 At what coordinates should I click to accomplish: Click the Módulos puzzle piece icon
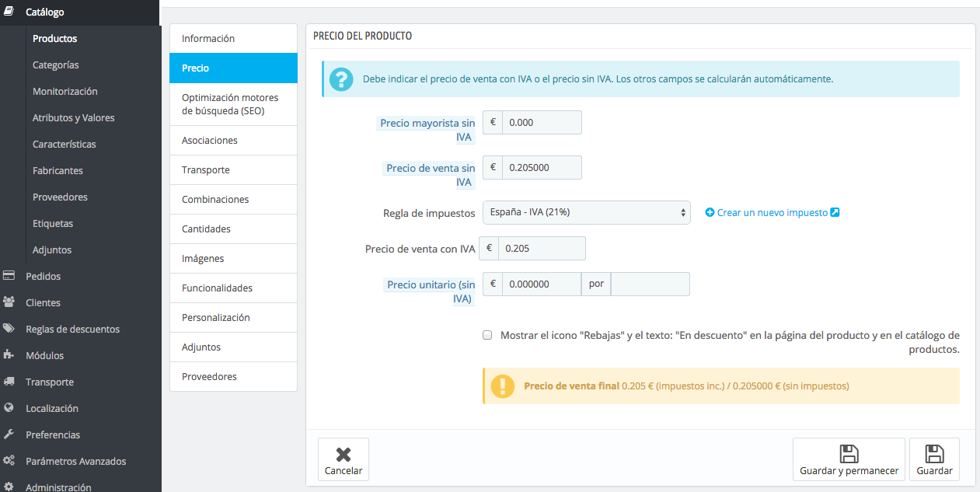(9, 355)
